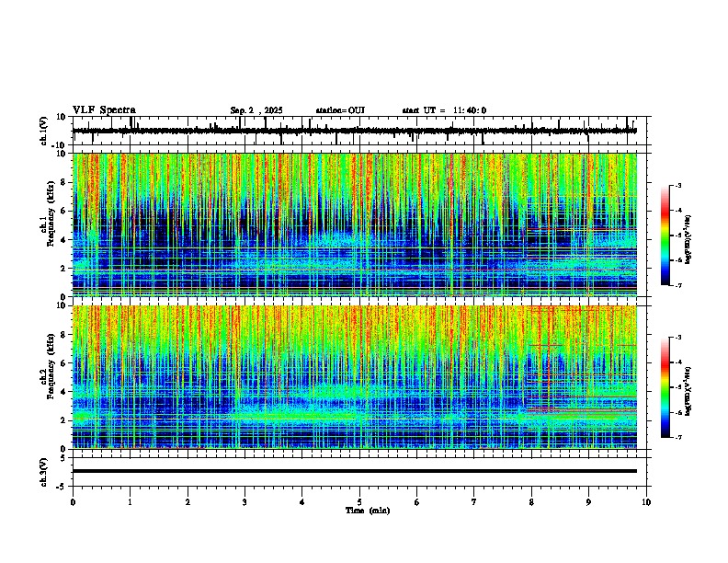Click time-axis tick label "0"
The height and width of the screenshot is (563, 728).
click(x=73, y=502)
